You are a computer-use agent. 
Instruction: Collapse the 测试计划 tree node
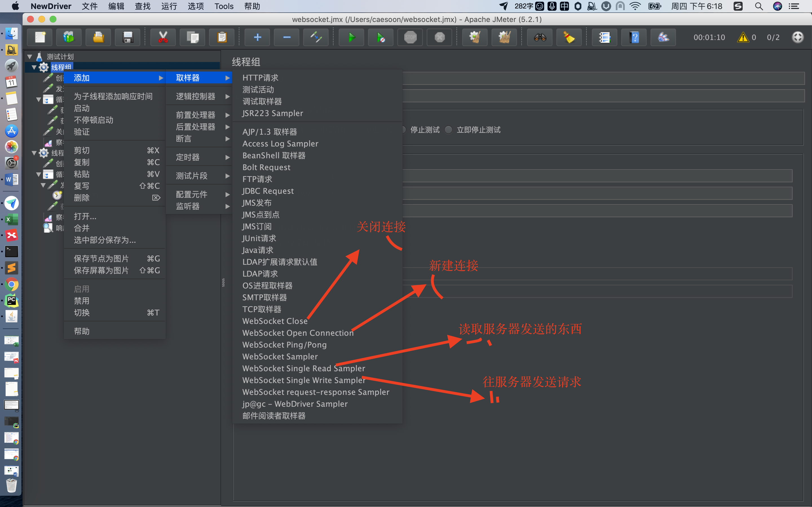pos(30,57)
